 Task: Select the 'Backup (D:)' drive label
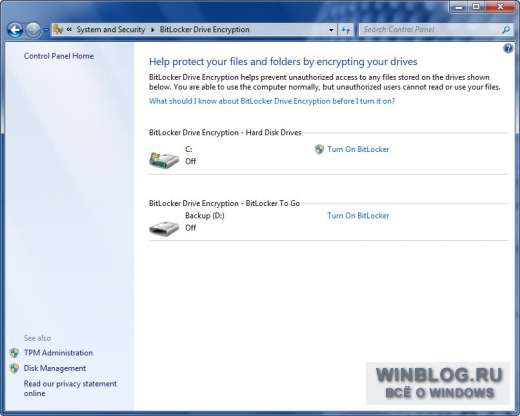[x=205, y=216]
